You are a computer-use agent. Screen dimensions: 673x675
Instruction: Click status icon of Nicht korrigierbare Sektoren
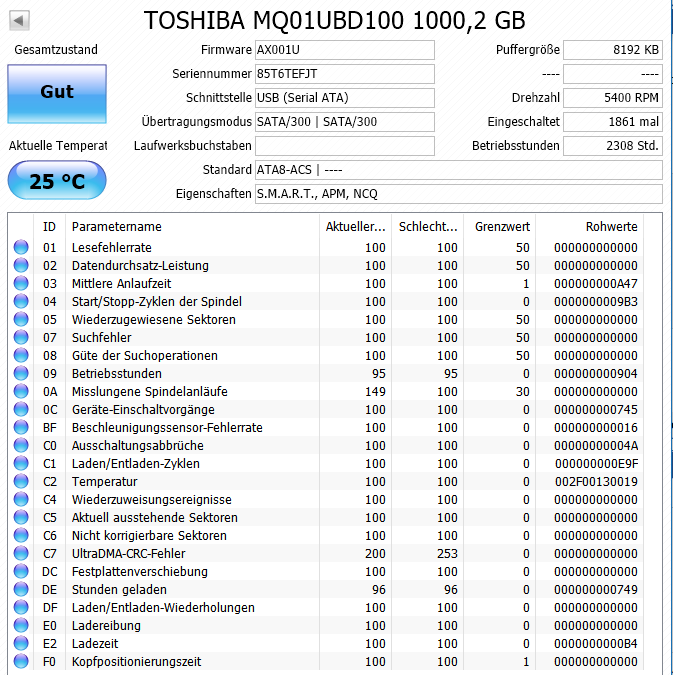coord(21,536)
